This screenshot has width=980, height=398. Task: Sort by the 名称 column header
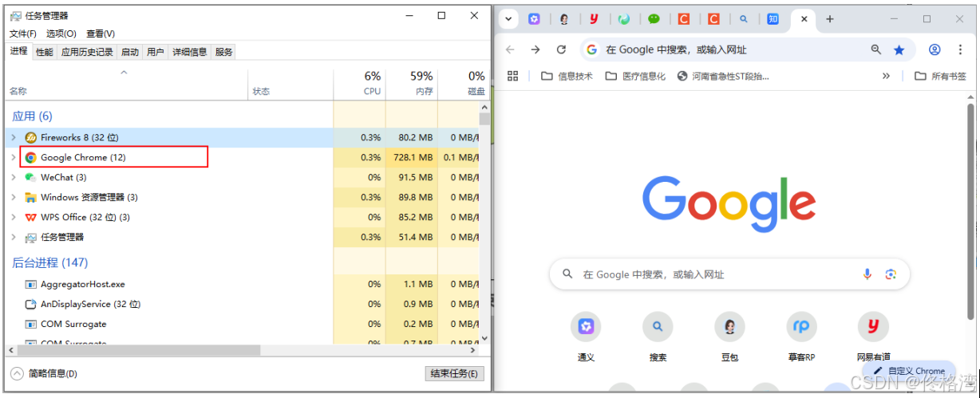pos(128,84)
